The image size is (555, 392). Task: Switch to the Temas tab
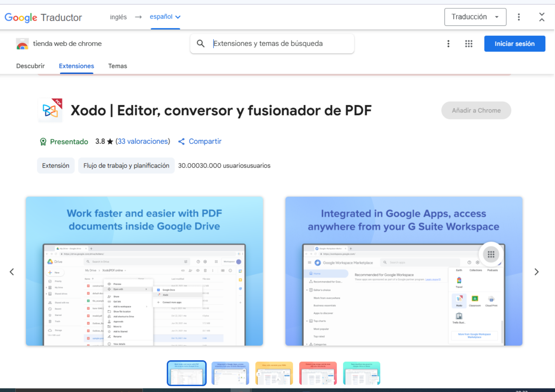(x=118, y=66)
